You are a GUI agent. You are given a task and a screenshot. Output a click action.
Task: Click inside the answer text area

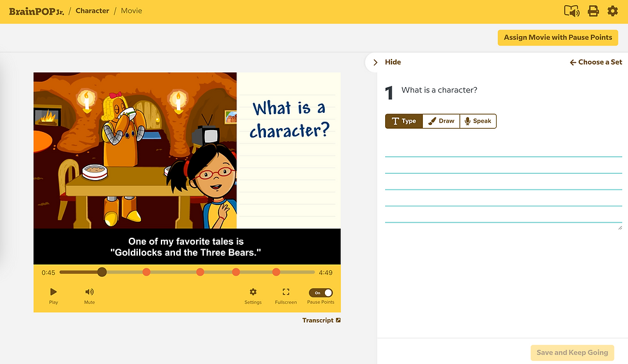pyautogui.click(x=504, y=185)
